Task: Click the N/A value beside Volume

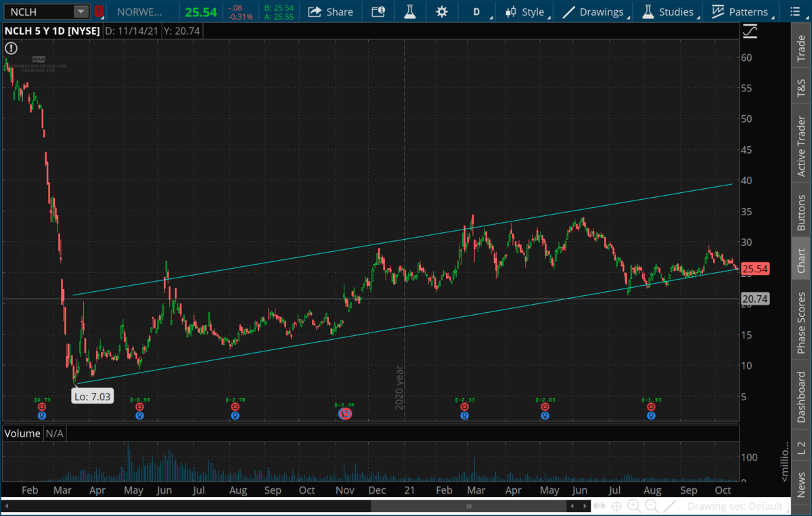Action: click(53, 433)
